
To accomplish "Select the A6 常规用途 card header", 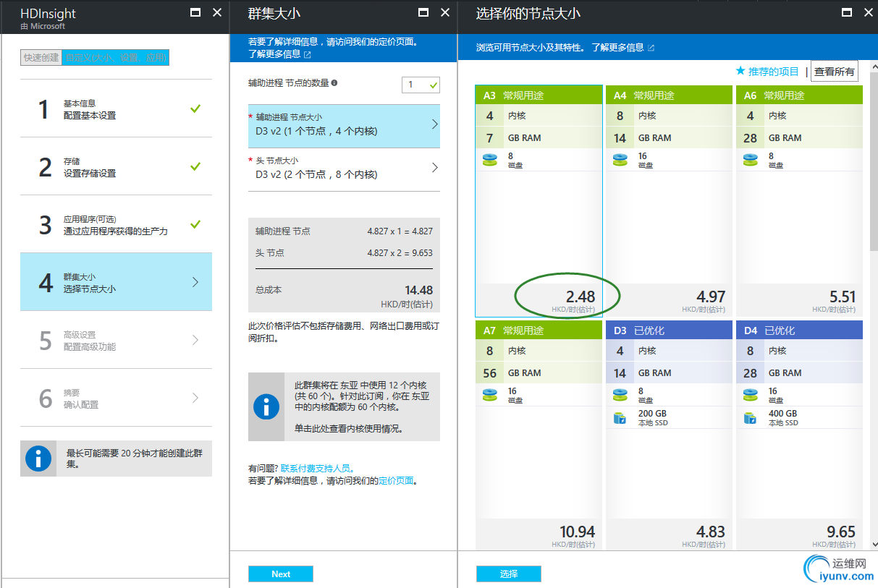I will point(799,95).
